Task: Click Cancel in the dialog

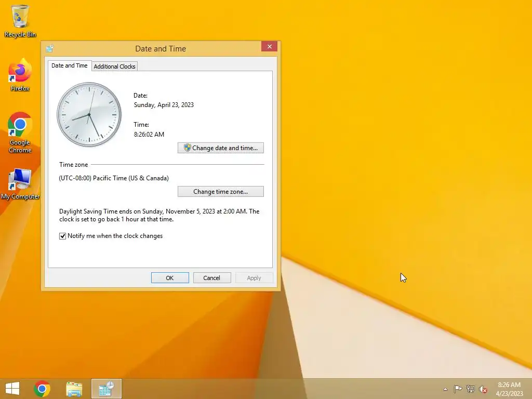Action: click(x=212, y=277)
